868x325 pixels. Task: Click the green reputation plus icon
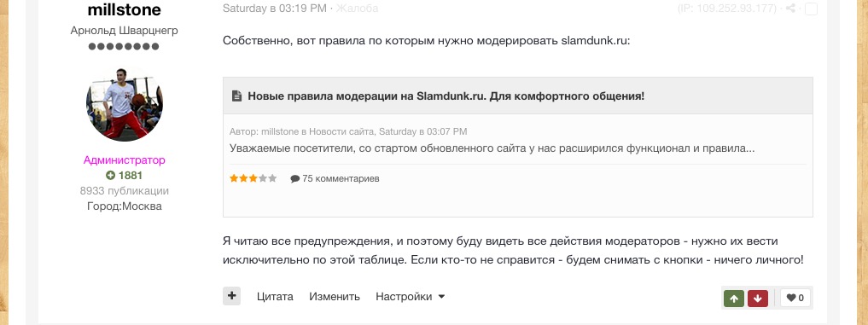[x=110, y=176]
